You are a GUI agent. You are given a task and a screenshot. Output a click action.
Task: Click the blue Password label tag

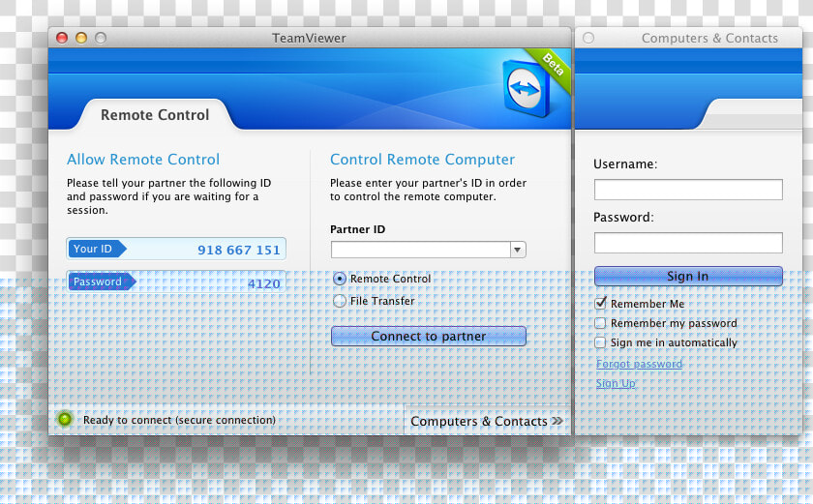point(103,282)
